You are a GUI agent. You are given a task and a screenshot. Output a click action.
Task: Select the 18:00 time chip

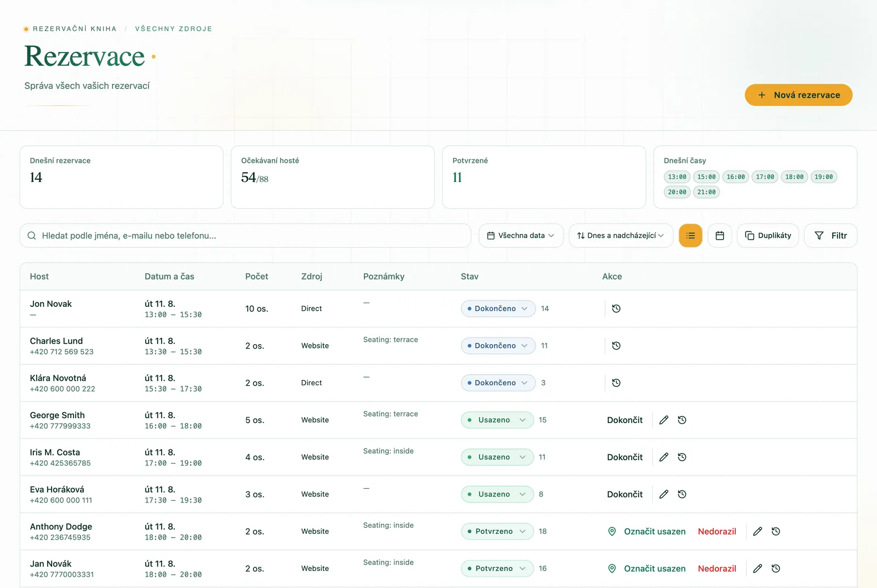(x=794, y=177)
